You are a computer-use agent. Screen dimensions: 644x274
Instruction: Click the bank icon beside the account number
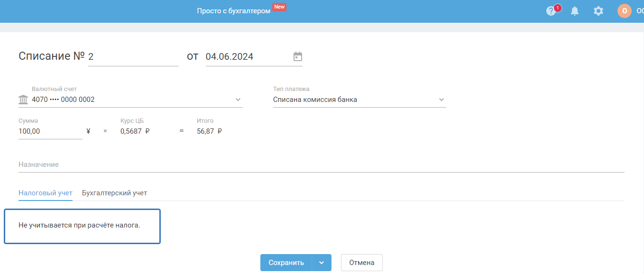point(23,100)
